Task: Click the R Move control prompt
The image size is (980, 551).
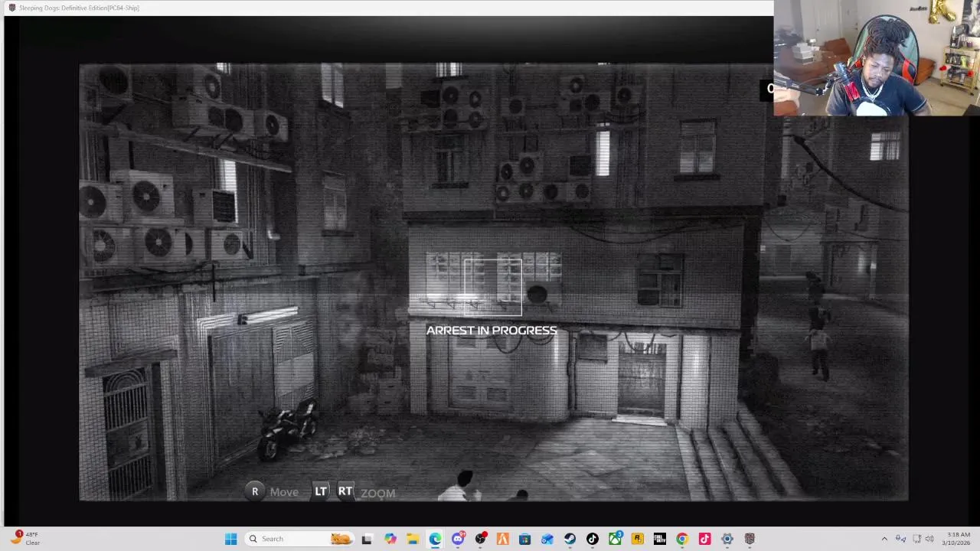Action: tap(273, 492)
